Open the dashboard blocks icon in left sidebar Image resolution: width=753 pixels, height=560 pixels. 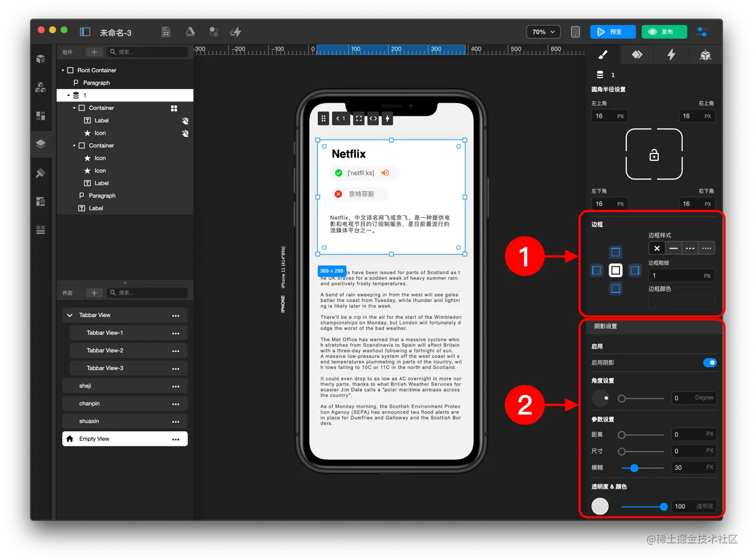[41, 116]
